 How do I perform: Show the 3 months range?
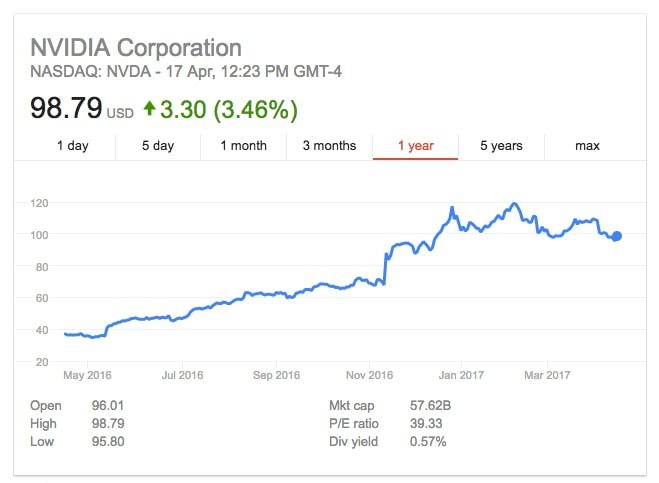point(329,146)
